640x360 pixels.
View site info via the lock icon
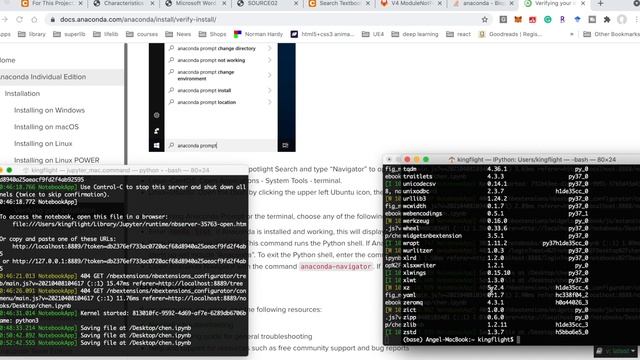point(53,19)
